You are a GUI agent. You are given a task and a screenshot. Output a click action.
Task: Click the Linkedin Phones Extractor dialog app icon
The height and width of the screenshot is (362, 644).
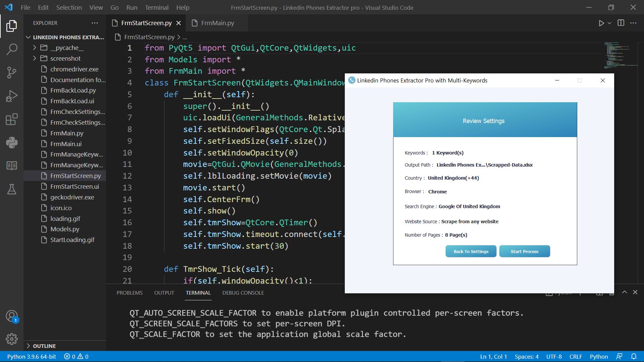352,80
